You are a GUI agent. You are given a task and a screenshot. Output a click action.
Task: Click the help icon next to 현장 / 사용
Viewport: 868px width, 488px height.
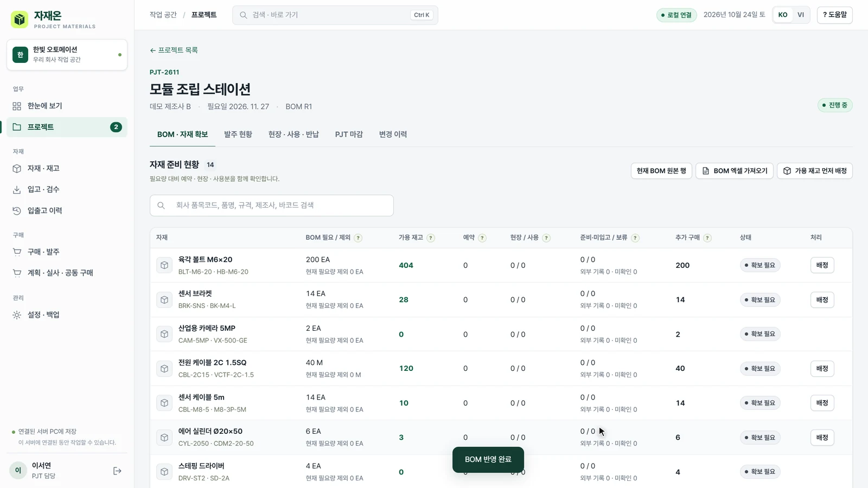(x=546, y=238)
